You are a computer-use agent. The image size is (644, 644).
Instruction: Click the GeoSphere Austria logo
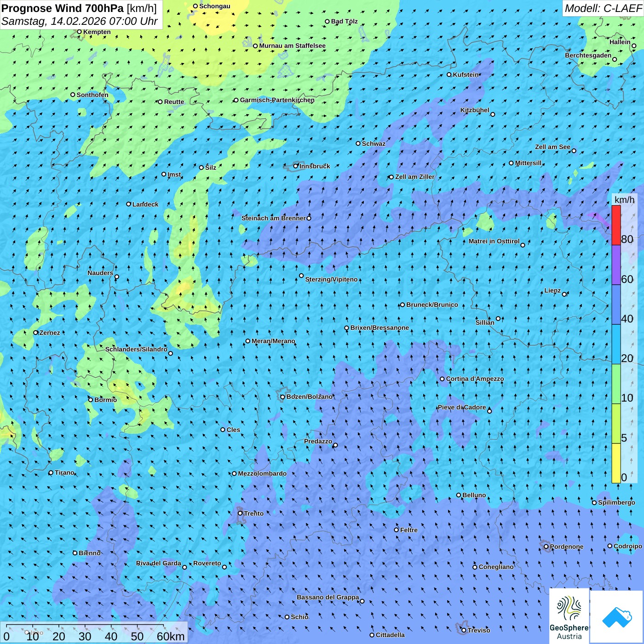pos(569,616)
